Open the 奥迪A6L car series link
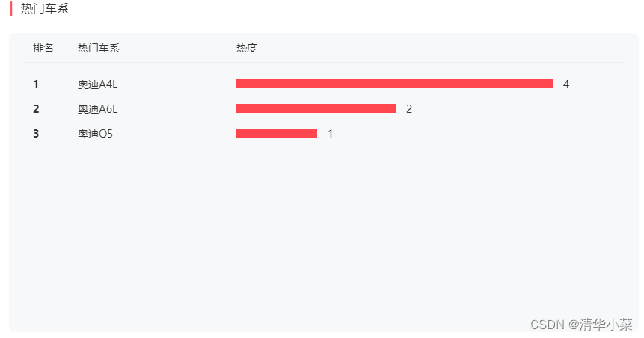644x338 pixels. pyautogui.click(x=98, y=109)
